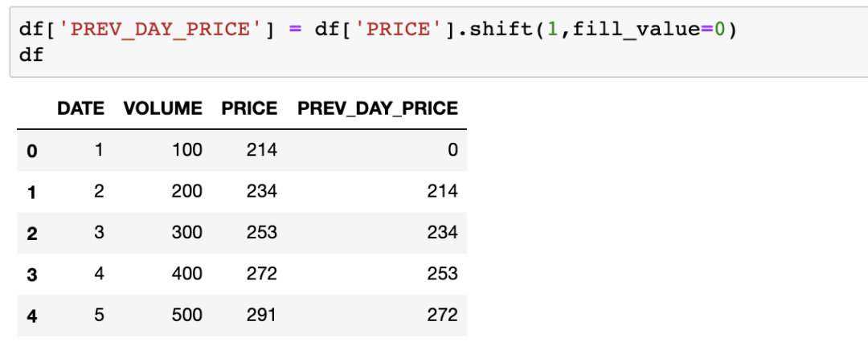Click the 'PREV_DAY_PRICE' string in the code
The image size is (868, 350).
(x=159, y=30)
